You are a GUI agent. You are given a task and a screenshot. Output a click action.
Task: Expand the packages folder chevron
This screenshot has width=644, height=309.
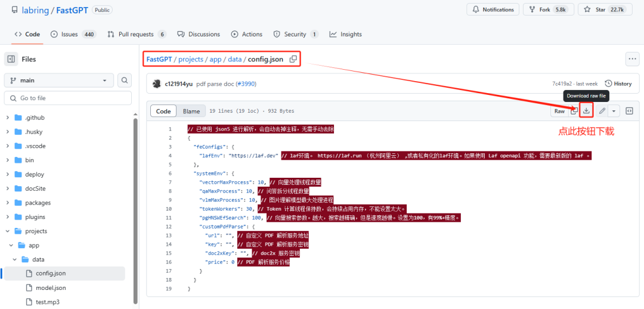click(7, 203)
